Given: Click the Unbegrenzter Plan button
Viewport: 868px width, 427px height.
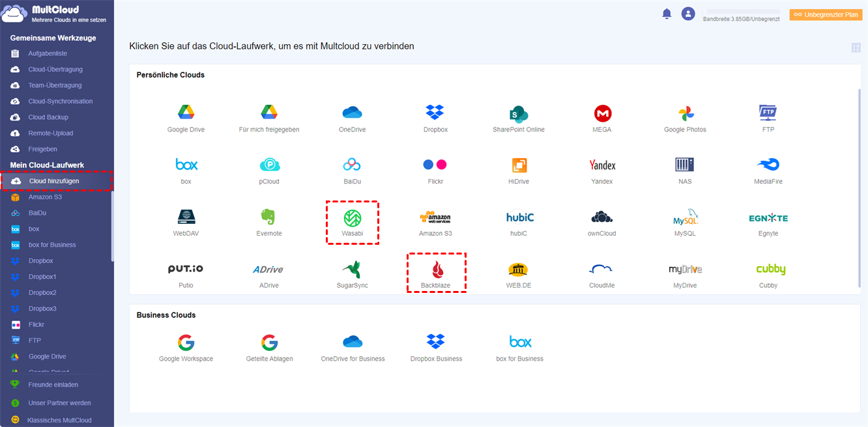Looking at the screenshot, I should point(825,14).
